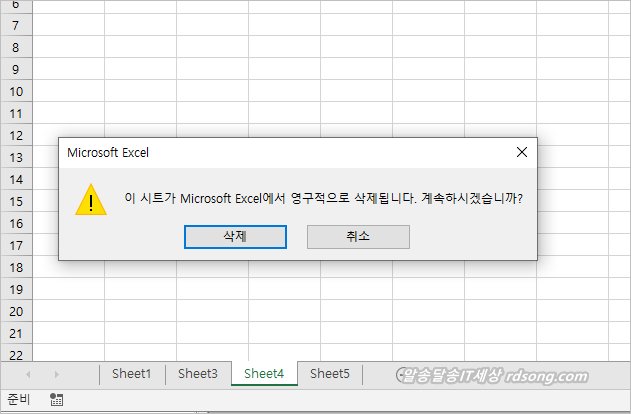Image resolution: width=631 pixels, height=414 pixels.
Task: Click the macro recording icon in status bar
Action: pos(56,400)
